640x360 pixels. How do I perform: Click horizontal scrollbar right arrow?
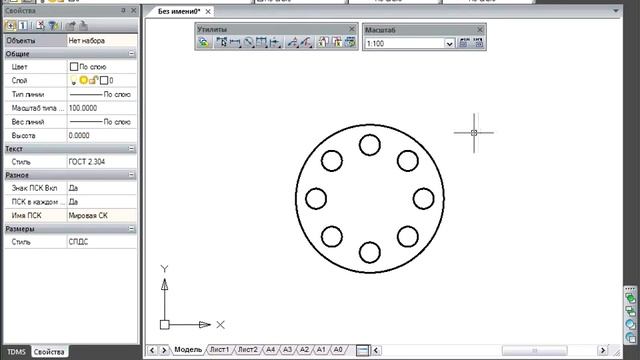603,350
